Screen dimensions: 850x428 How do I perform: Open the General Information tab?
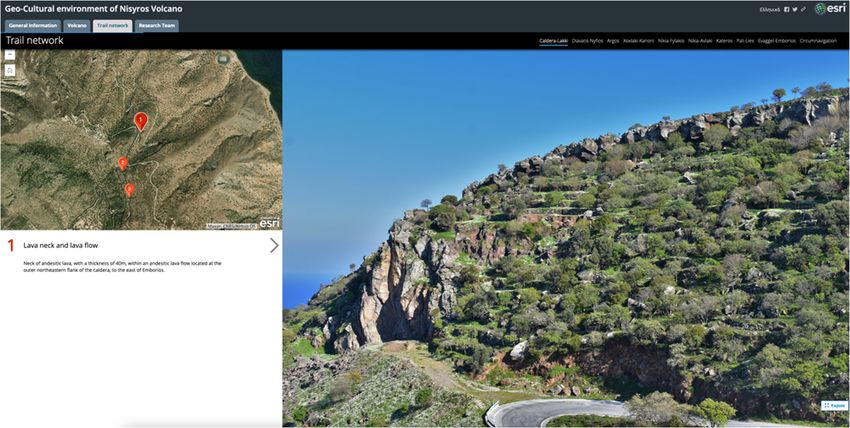tap(33, 26)
